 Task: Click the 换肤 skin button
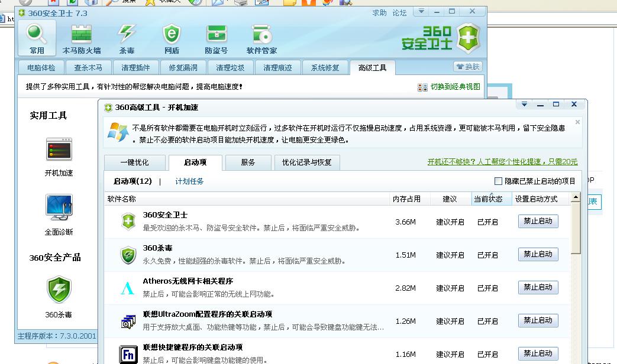[x=468, y=66]
